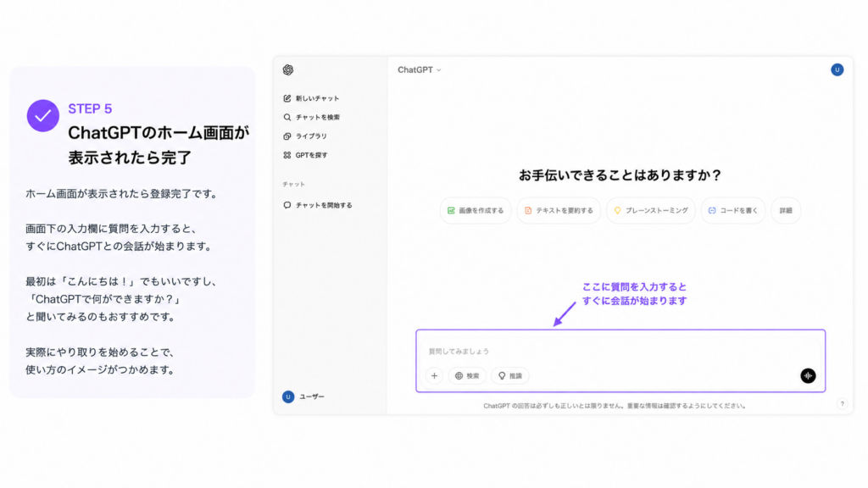Screen dimensions: 868x488
Task: Open the ChatGPT model dropdown
Action: coord(419,69)
